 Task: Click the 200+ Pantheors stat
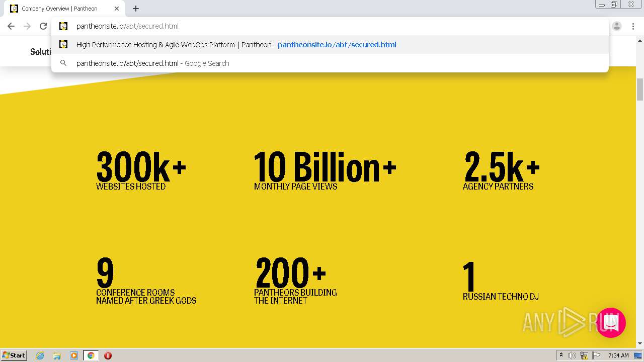point(295,281)
